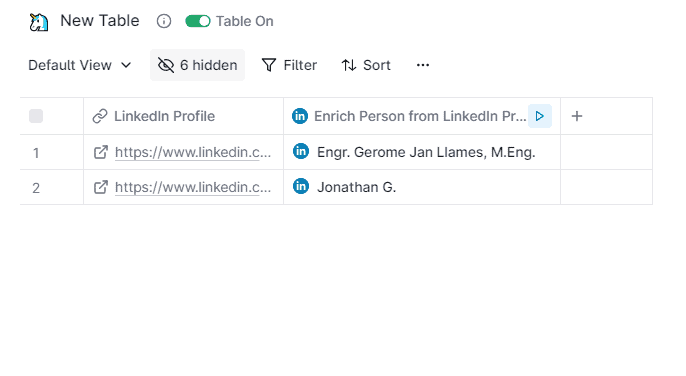Open table info circle icon
This screenshot has width=686, height=376.
(x=164, y=21)
